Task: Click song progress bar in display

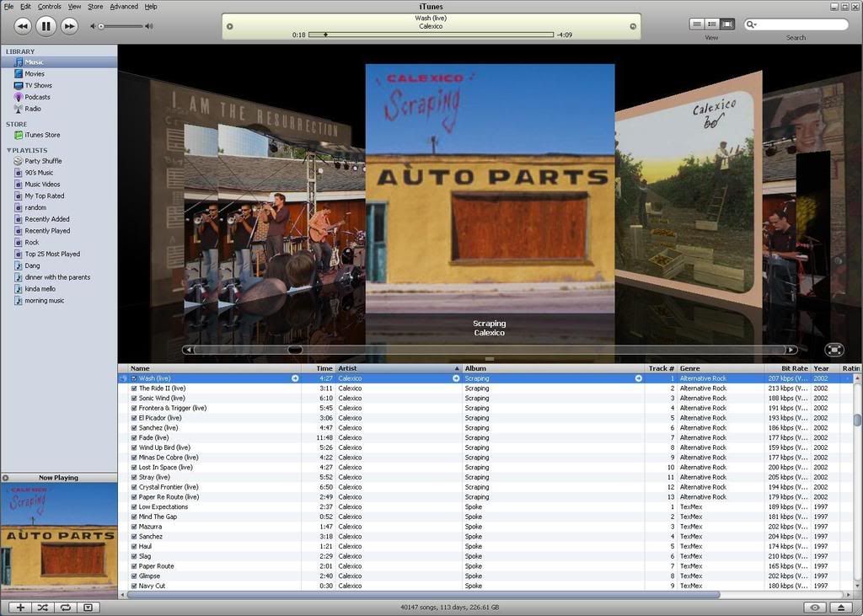Action: (431, 35)
